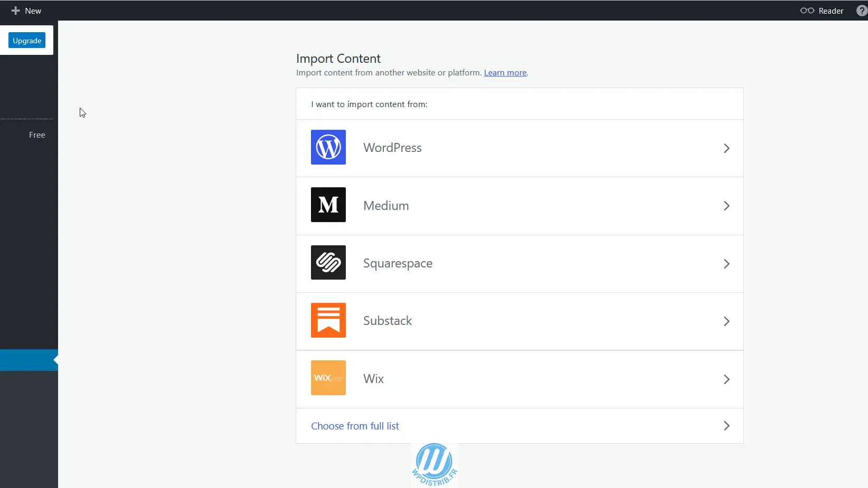Screen dimensions: 868x488
Task: Expand the Substack row chevron
Action: tap(727, 321)
